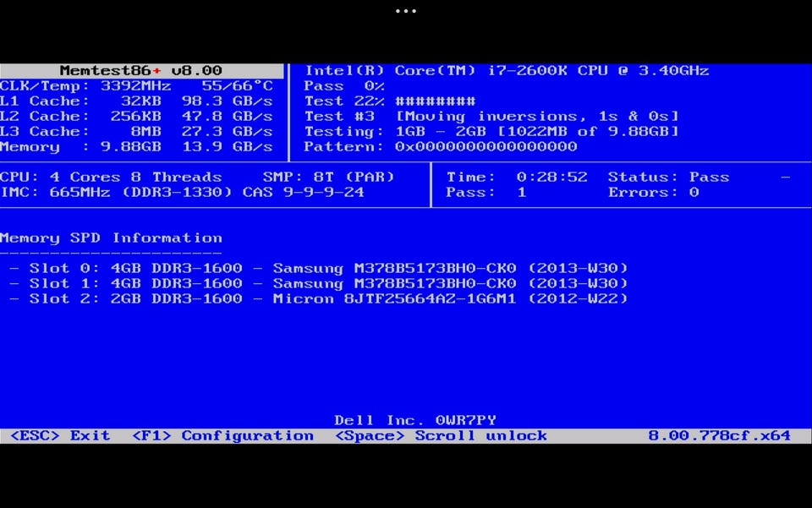
Task: Click Test #3 Moving inversions line
Action: (x=491, y=117)
